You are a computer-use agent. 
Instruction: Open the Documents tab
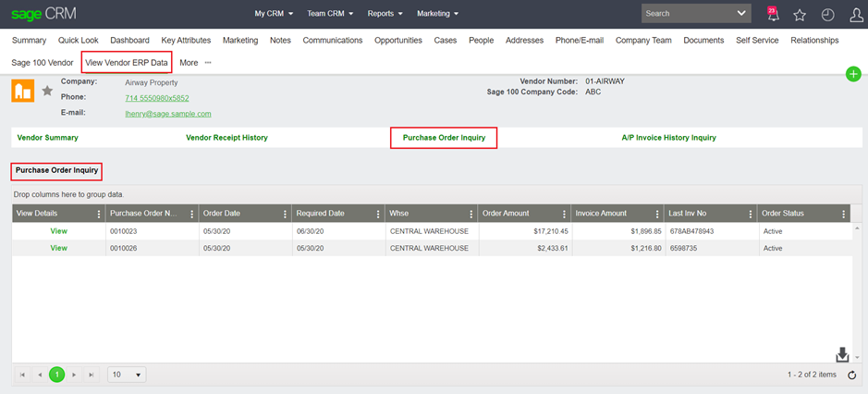[x=703, y=40]
